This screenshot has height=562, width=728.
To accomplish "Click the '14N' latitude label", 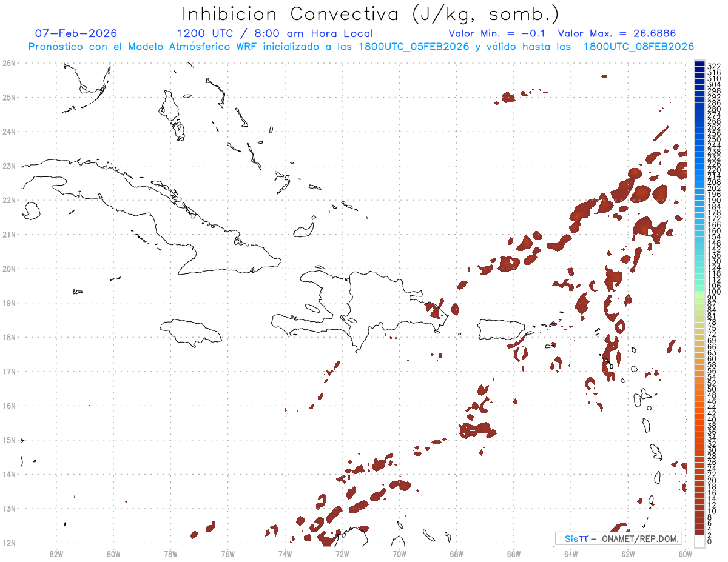I will (8, 474).
